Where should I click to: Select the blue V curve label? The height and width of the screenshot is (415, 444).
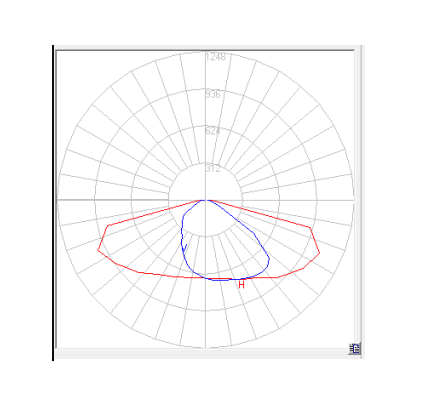[184, 248]
